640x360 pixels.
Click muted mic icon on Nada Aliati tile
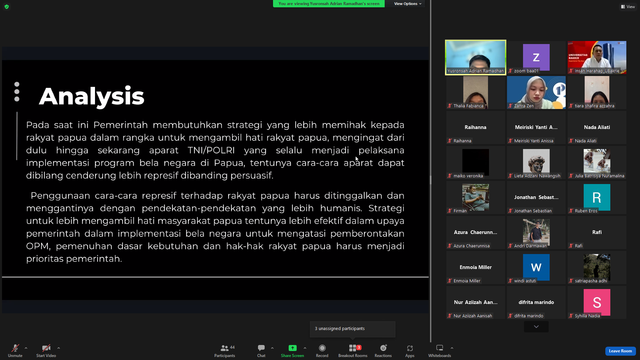571,141
